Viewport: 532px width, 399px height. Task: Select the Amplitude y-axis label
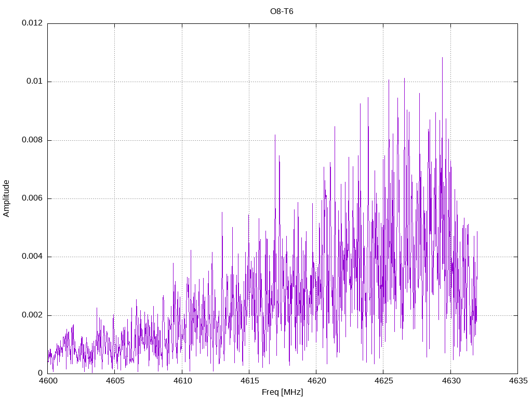tap(6, 198)
